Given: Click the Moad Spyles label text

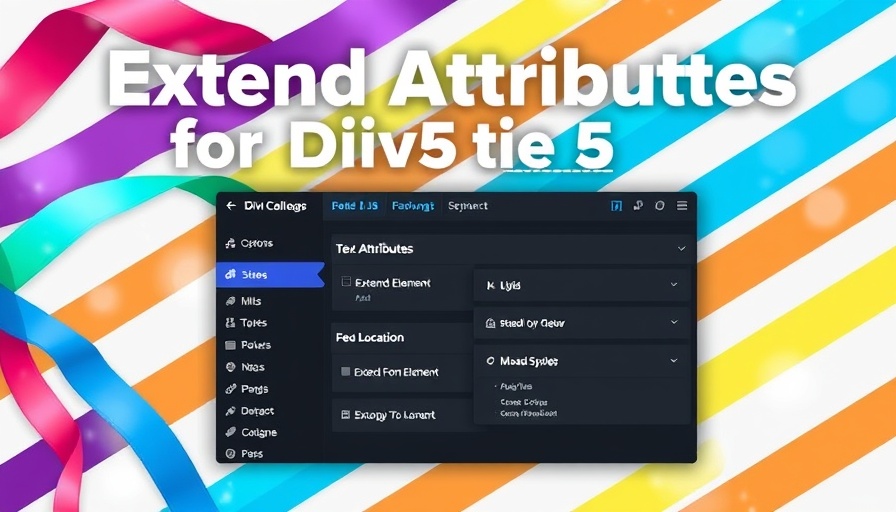Looking at the screenshot, I should tap(529, 361).
